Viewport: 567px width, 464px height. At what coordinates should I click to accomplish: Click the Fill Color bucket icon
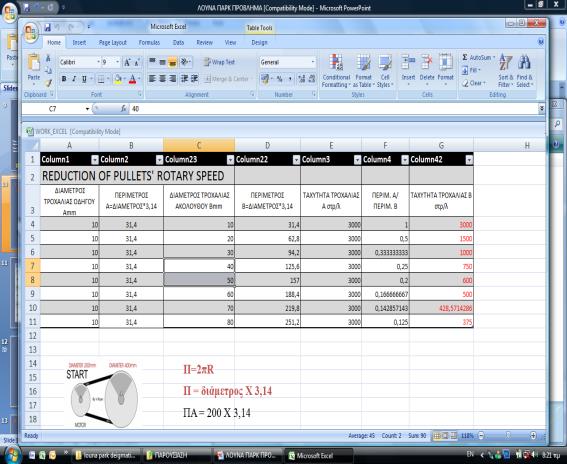pyautogui.click(x=118, y=79)
